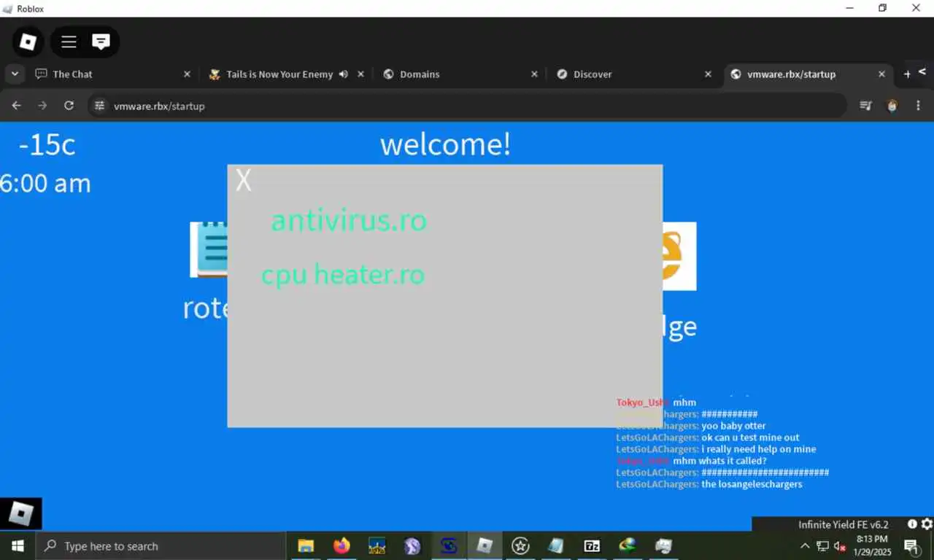Close the Tails is Now Your Enemy tab
The width and height of the screenshot is (934, 560).
pyautogui.click(x=360, y=74)
